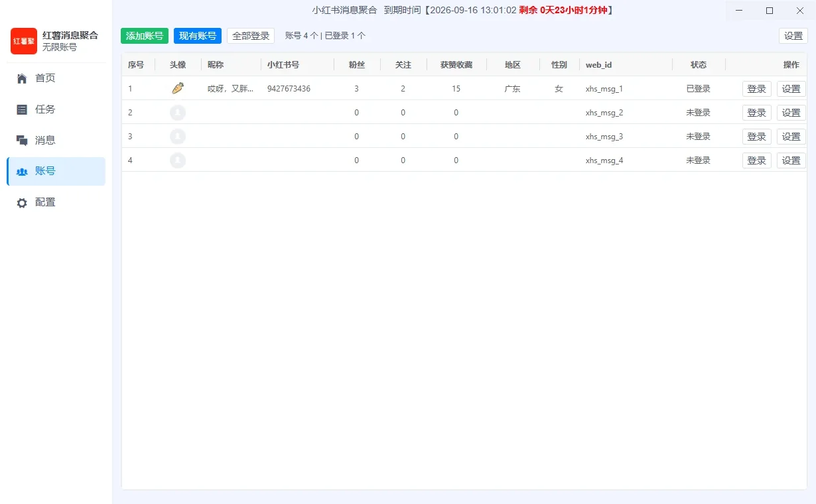Click the 账号 4 个 | 已登录 1 个 summary
Image resolution: width=816 pixels, height=504 pixels.
tap(325, 36)
